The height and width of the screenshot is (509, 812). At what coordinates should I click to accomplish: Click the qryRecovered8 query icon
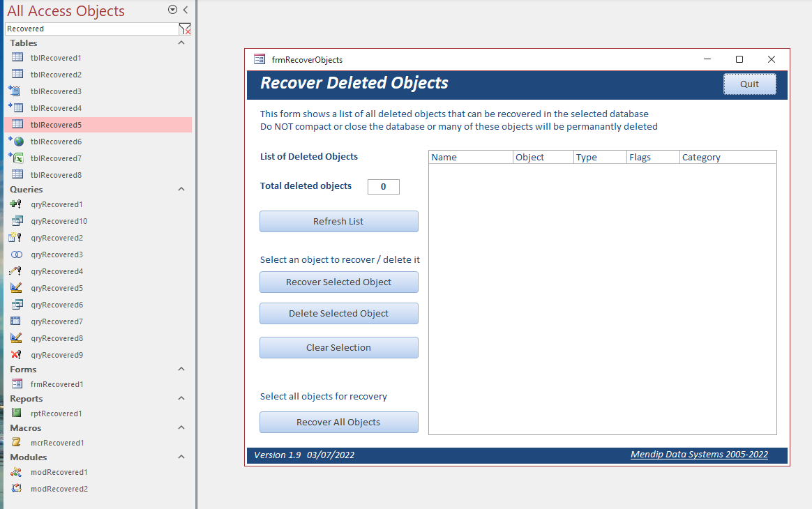17,338
